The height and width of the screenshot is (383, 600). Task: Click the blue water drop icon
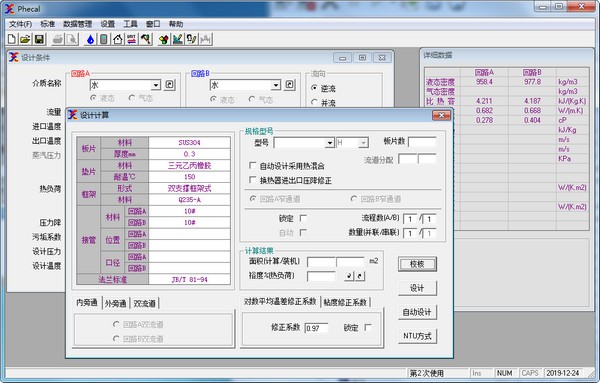(x=90, y=39)
